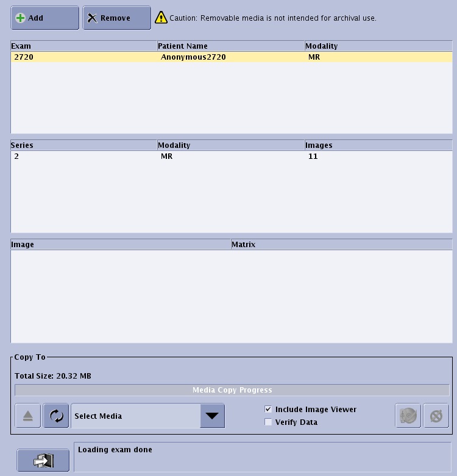Click the exit door icon button
The image size is (457, 476).
43,461
